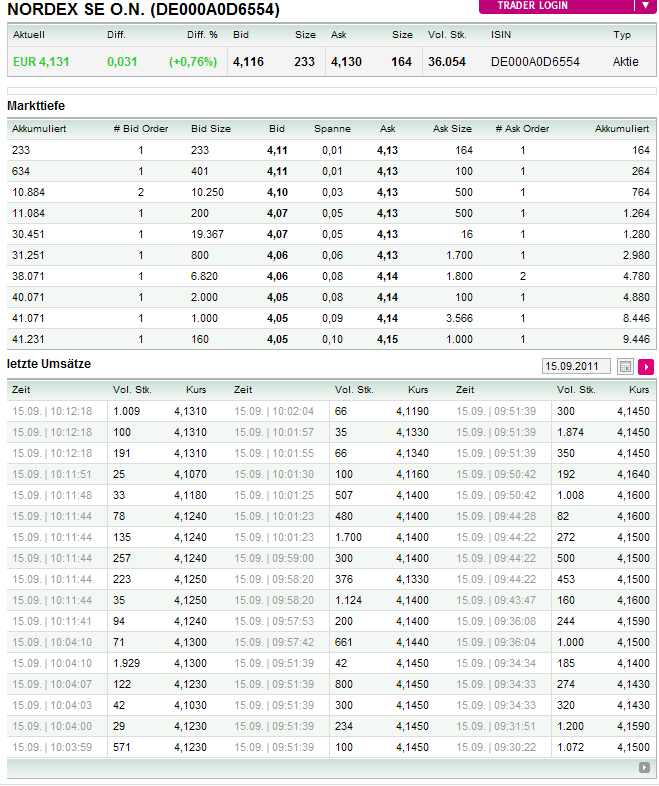Select accumulated bid value 634

pos(21,171)
